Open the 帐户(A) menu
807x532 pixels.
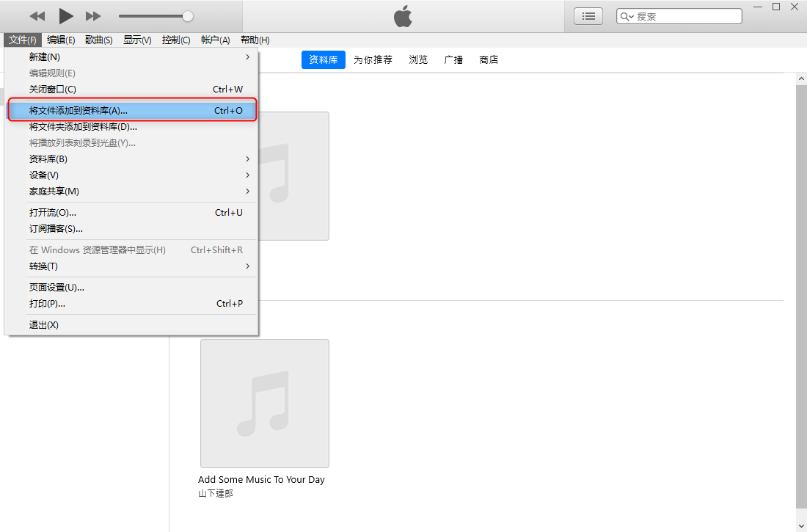(215, 40)
